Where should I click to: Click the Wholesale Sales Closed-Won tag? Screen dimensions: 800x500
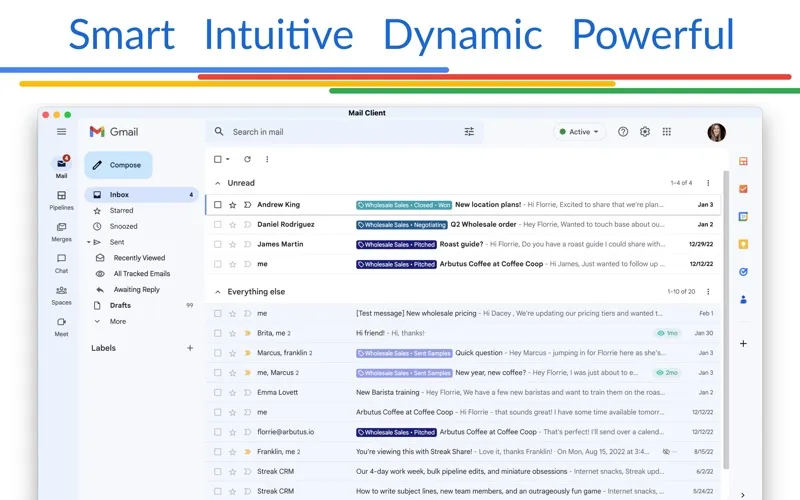pyautogui.click(x=404, y=205)
